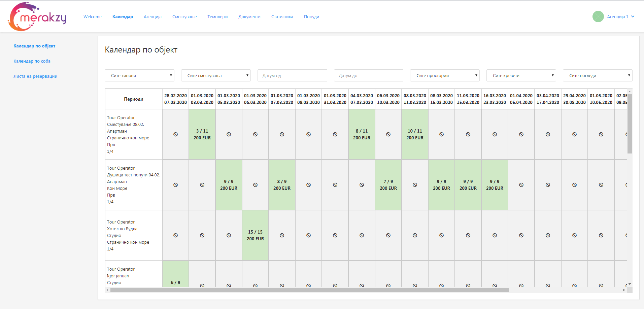Click unavailable icon, Душица тест row, 28.02.2020 column

pos(175,185)
